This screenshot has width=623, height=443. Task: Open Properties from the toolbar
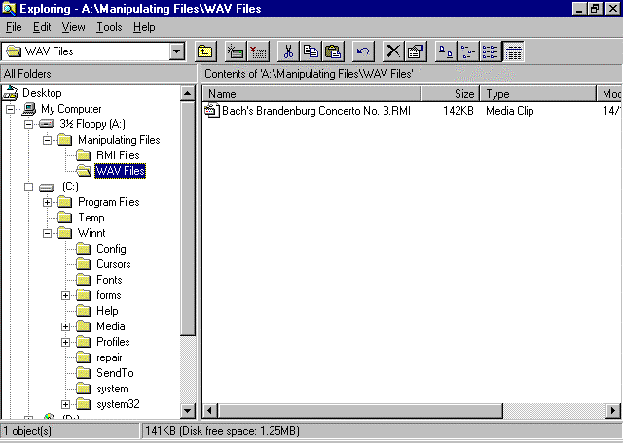click(x=416, y=51)
